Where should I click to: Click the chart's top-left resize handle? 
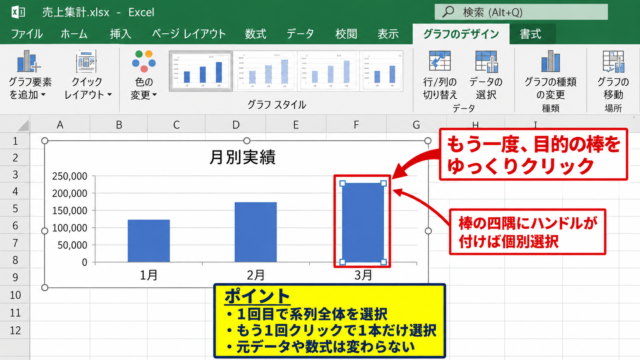click(45, 141)
